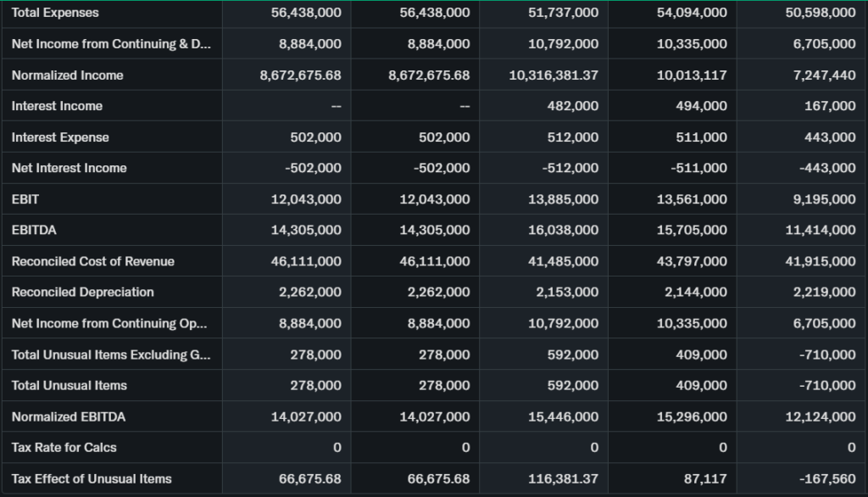Click the Total Expenses value 51,737,000
868x497 pixels.
point(565,13)
